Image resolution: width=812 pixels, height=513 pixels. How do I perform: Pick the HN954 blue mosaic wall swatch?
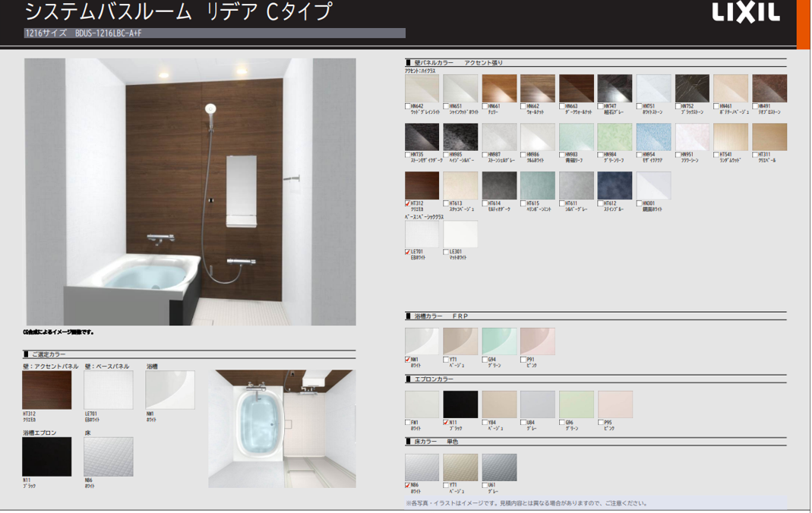coord(653,137)
